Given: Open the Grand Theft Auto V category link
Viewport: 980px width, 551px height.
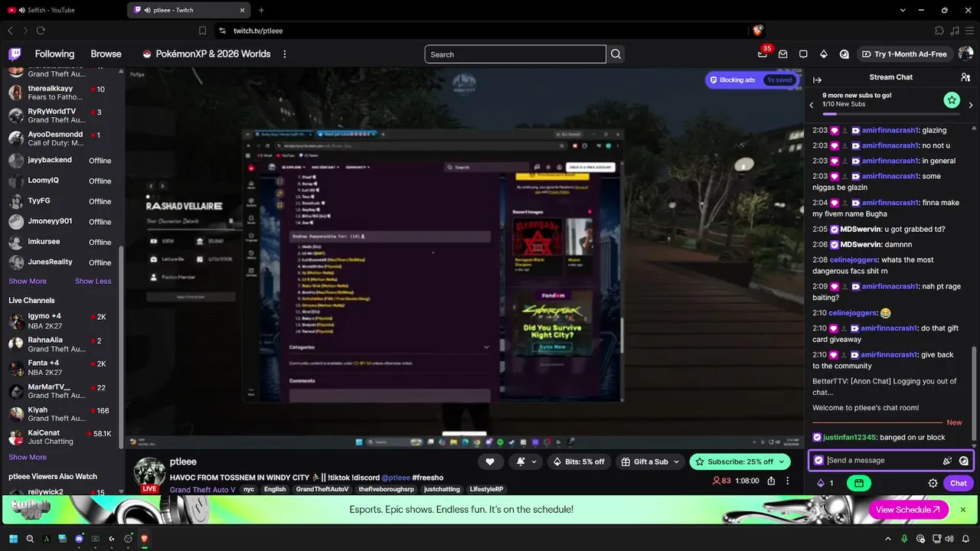Looking at the screenshot, I should click(x=203, y=490).
